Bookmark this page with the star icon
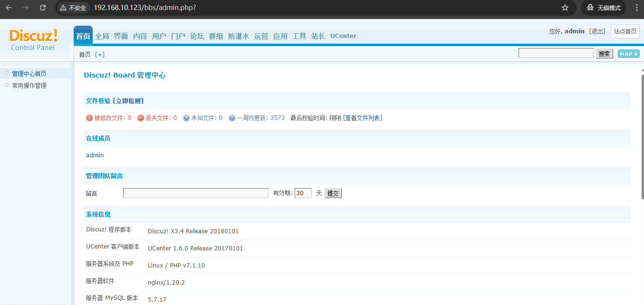The width and height of the screenshot is (644, 305). 565,8
